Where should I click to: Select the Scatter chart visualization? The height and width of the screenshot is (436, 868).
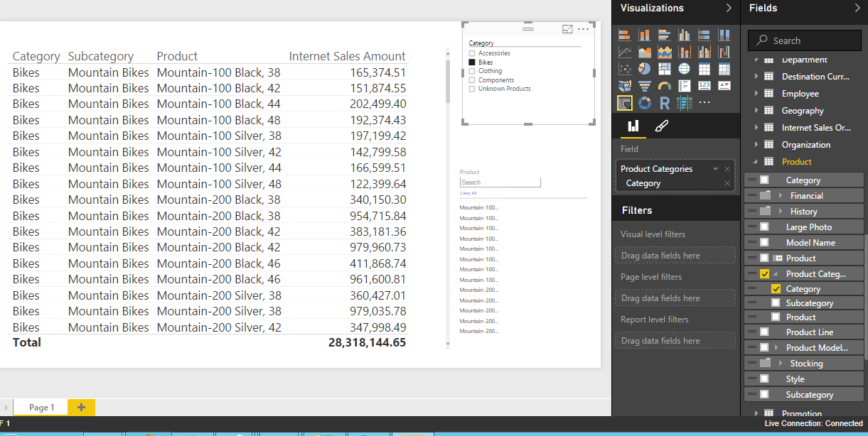click(625, 69)
